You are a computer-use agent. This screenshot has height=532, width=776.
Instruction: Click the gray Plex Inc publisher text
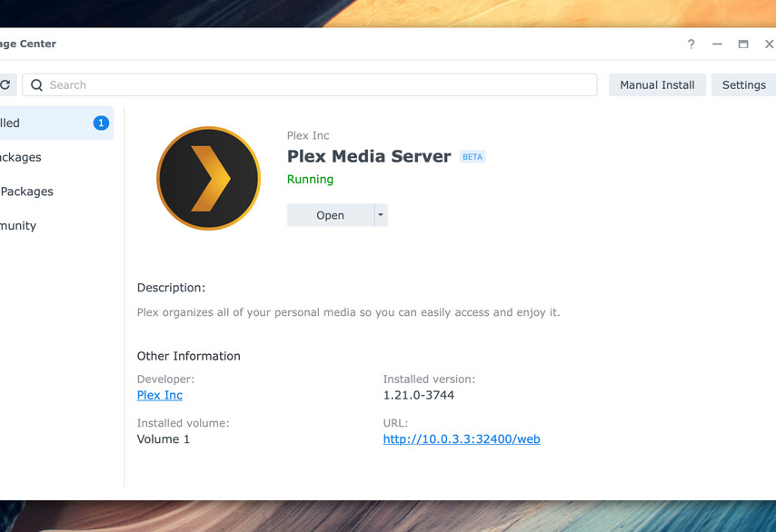tap(308, 135)
